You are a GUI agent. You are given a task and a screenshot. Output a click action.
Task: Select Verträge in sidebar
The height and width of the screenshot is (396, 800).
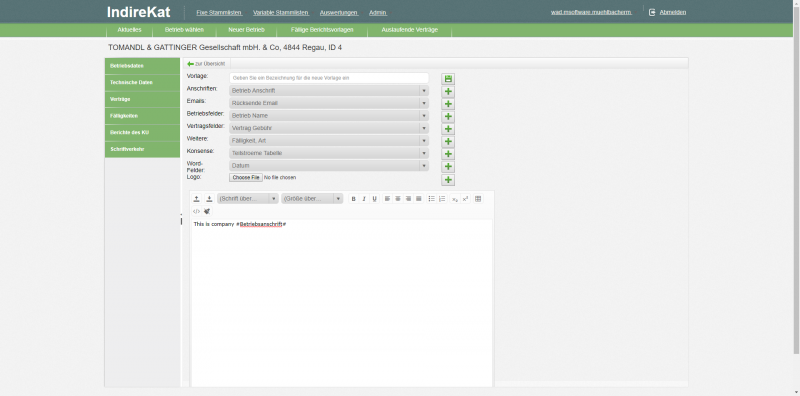142,99
